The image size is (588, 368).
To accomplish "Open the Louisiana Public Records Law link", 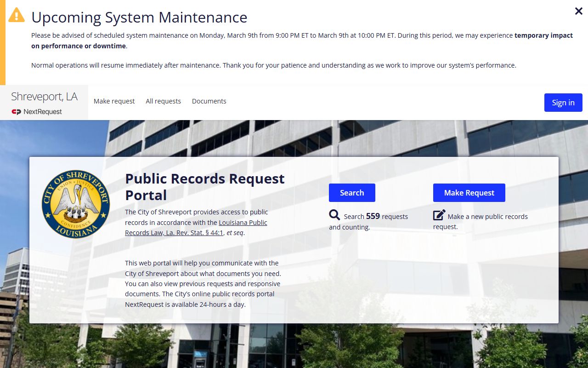I will click(196, 228).
